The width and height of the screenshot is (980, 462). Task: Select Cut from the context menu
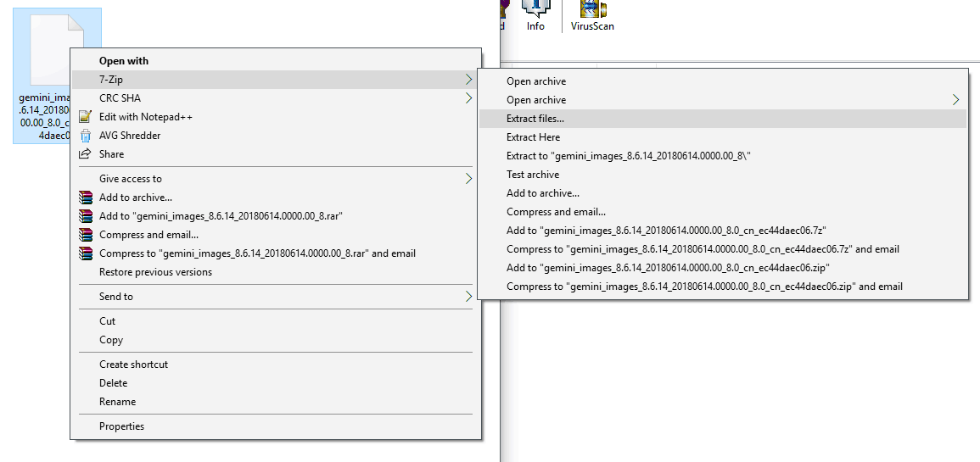pyautogui.click(x=276, y=321)
